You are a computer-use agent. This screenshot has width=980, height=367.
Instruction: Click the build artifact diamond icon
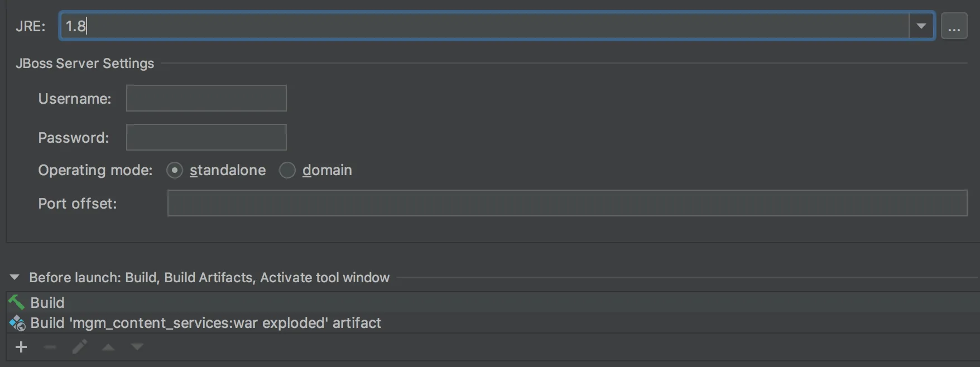[17, 323]
